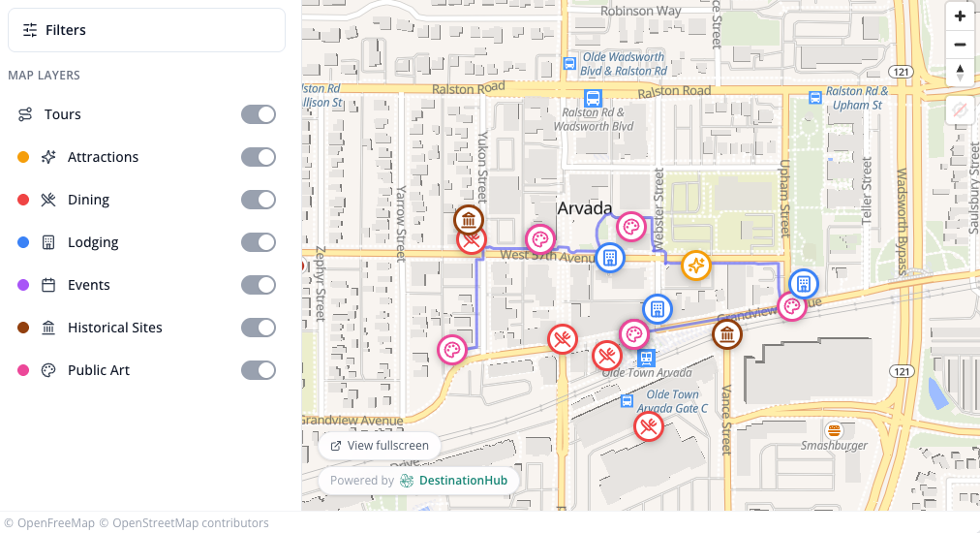Select public art marker on Grandview Avenue label
Viewport: 980px width, 533px height.
[x=792, y=306]
